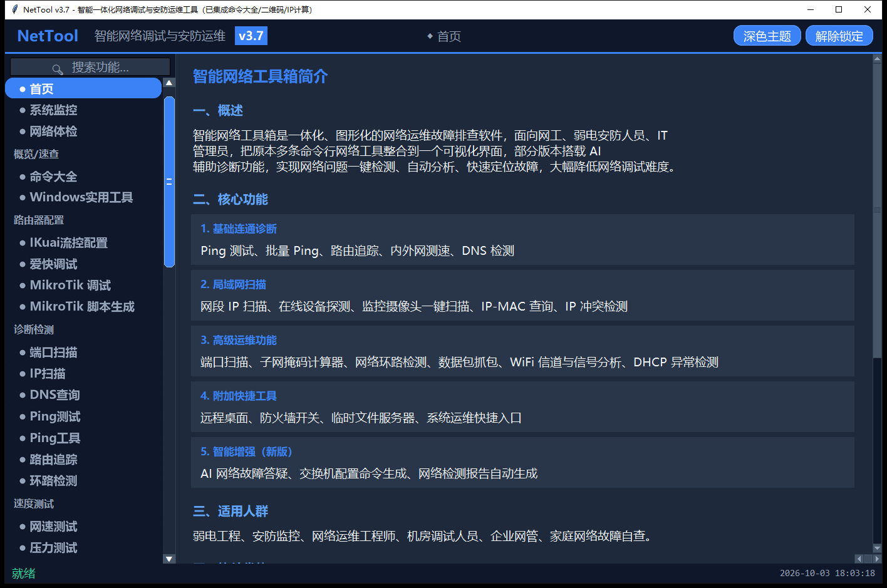Click content pane scroll-down arrow
887x588 pixels.
[877, 548]
